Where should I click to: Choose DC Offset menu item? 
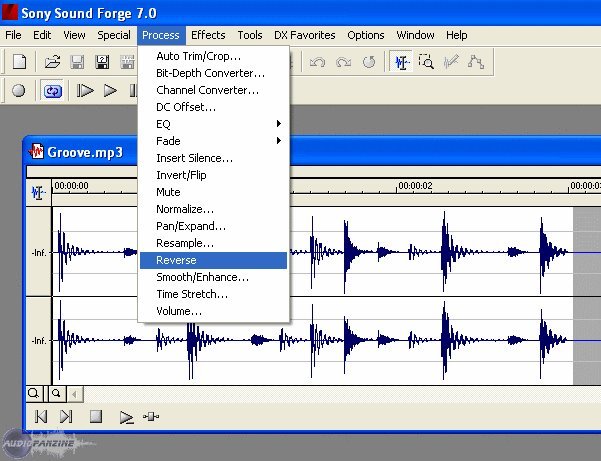(213, 107)
